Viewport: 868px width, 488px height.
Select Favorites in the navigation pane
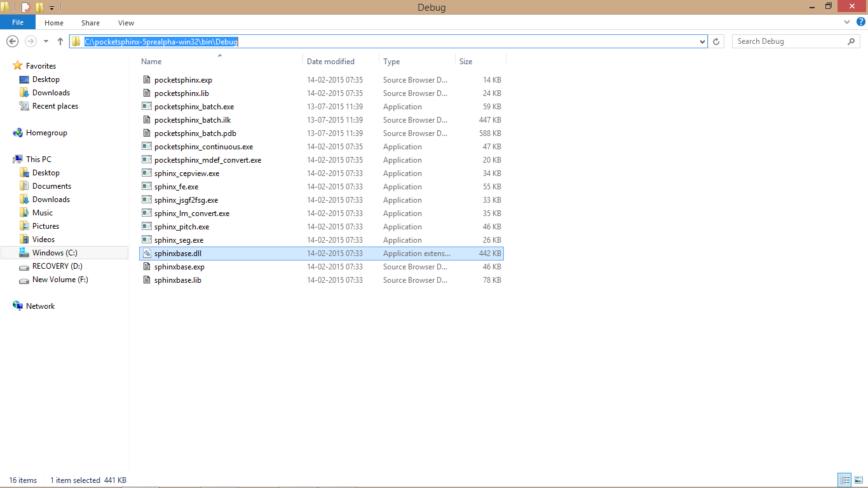[x=41, y=66]
